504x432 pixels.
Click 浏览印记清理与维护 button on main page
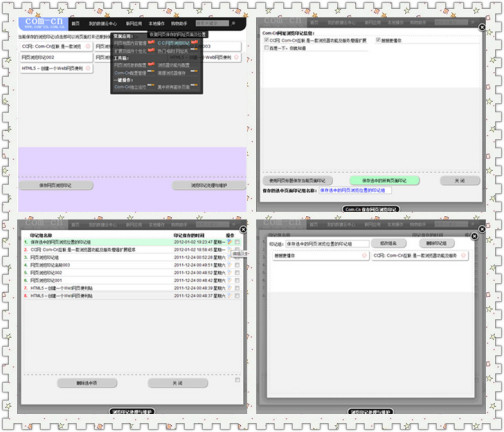tap(209, 185)
